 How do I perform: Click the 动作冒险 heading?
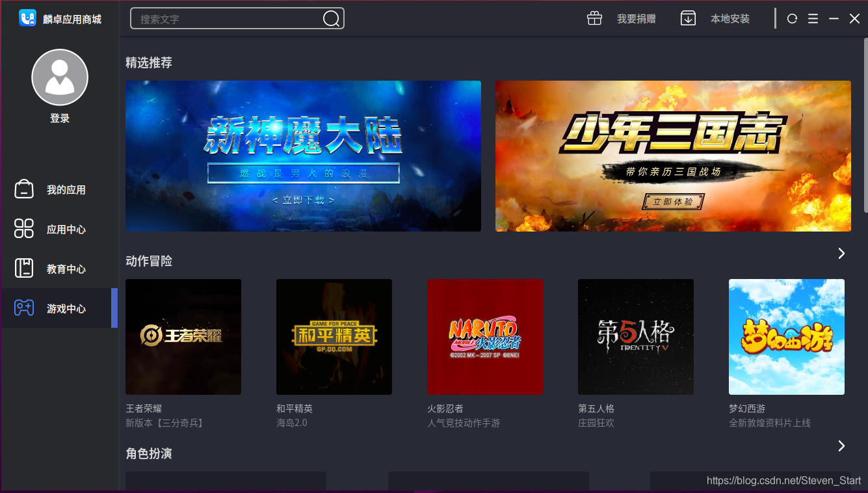pyautogui.click(x=149, y=261)
